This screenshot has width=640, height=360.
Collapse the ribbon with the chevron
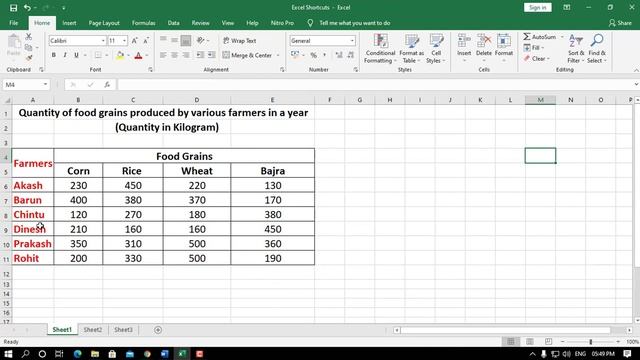pyautogui.click(x=636, y=70)
